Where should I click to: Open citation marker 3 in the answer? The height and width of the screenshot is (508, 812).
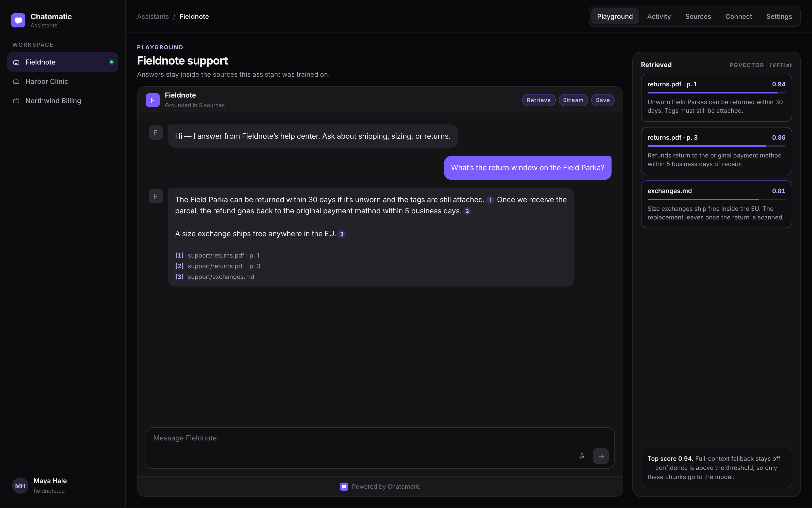[342, 234]
